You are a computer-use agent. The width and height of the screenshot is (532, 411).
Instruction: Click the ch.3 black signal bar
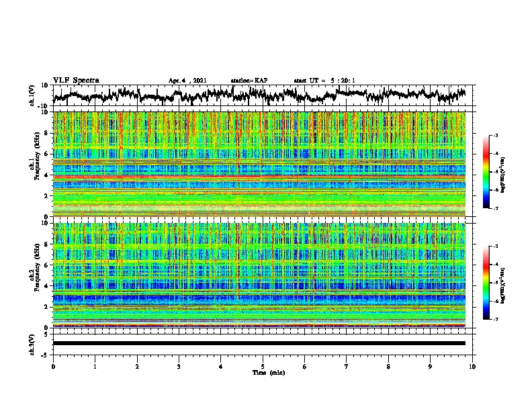coord(259,343)
